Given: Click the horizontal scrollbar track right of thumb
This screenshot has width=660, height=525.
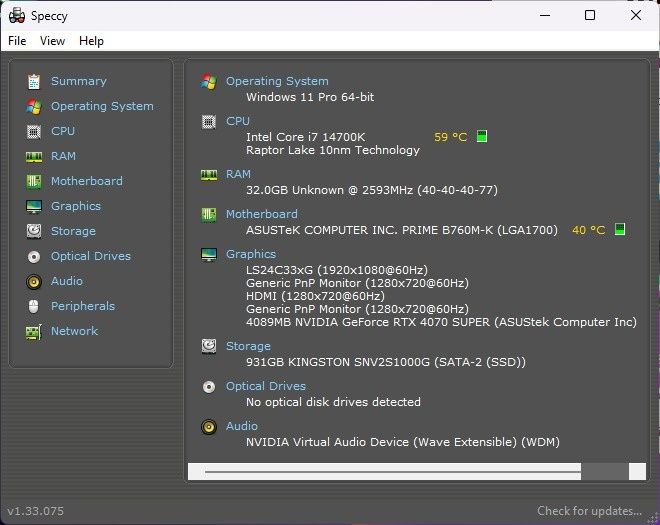Looking at the screenshot, I should pyautogui.click(x=605, y=472).
